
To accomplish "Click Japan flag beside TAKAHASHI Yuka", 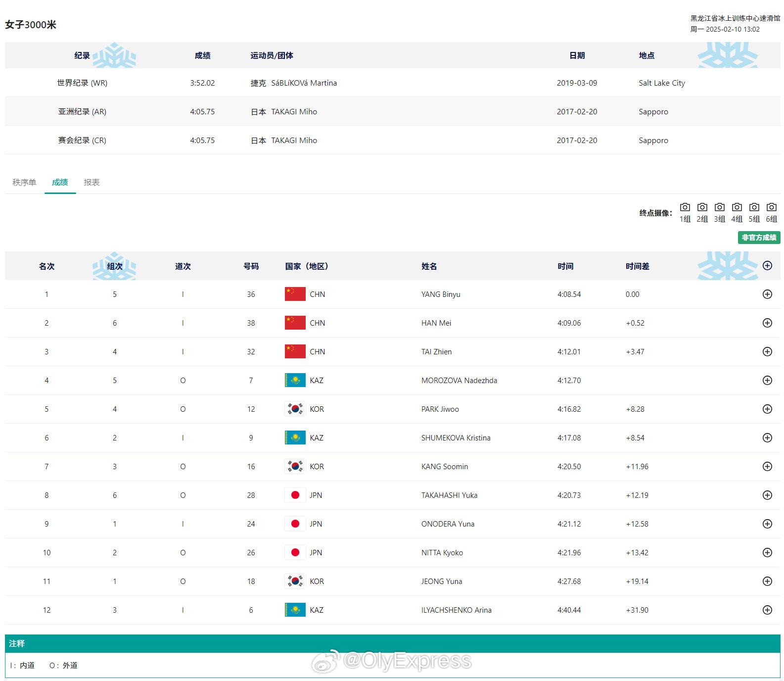I will pyautogui.click(x=295, y=495).
